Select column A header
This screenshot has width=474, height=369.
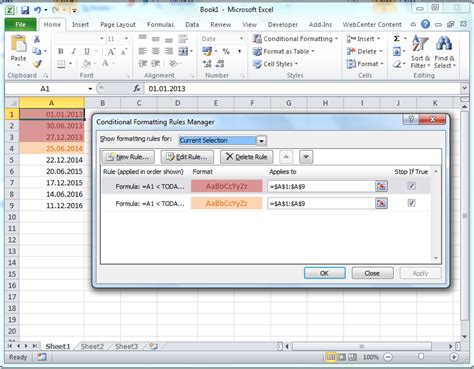point(52,103)
